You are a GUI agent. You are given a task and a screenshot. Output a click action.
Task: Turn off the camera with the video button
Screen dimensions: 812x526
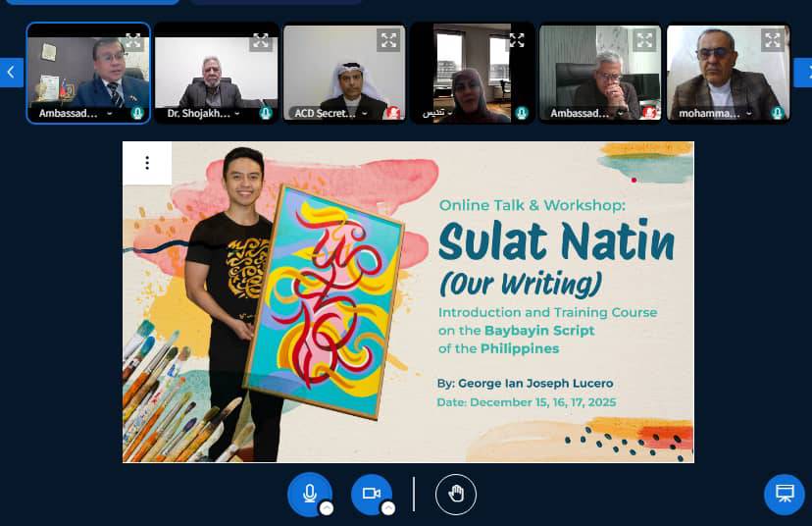[x=371, y=493]
